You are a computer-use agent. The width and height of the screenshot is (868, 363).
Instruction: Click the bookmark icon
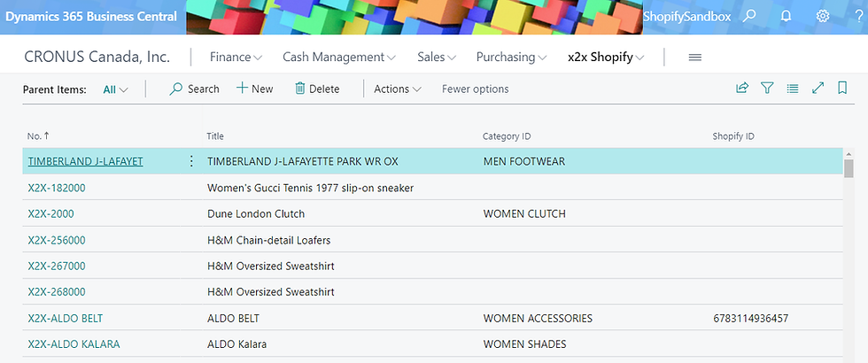coord(841,89)
